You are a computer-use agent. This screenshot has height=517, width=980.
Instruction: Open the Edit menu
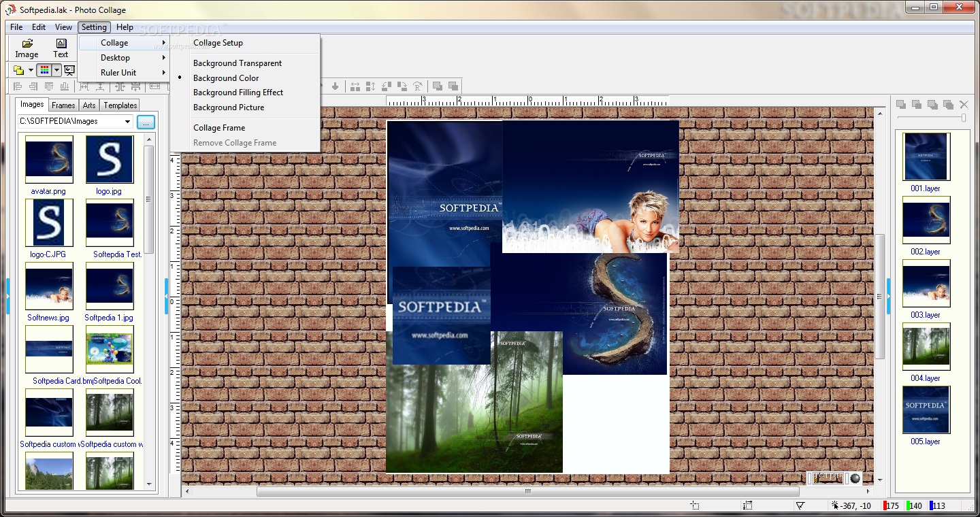coord(39,27)
